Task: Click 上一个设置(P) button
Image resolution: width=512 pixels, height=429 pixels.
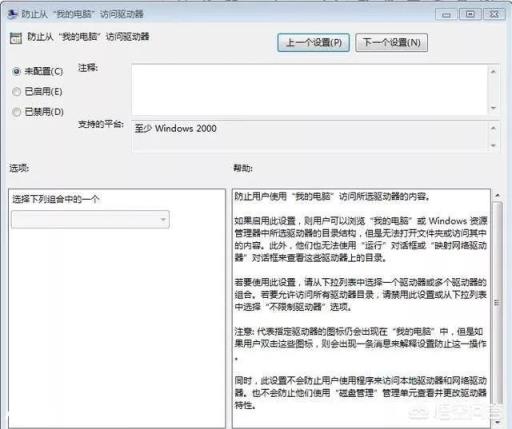Action: 313,43
